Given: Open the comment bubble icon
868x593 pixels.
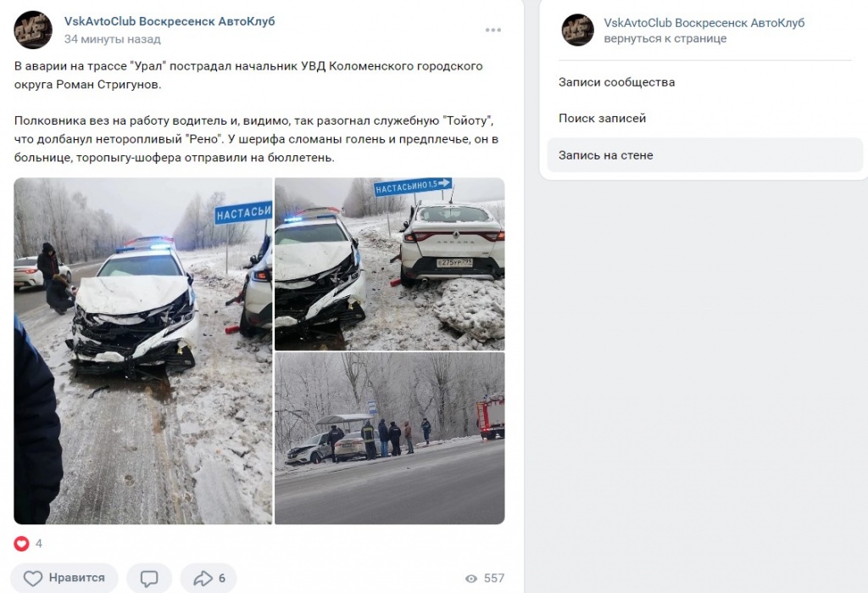Looking at the screenshot, I should coord(149,578).
